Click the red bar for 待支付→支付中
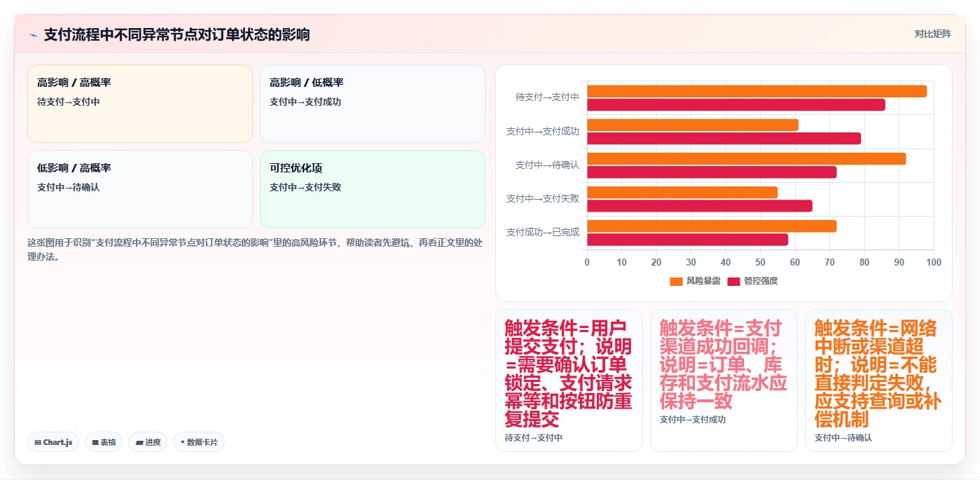The height and width of the screenshot is (480, 980). pos(736,104)
